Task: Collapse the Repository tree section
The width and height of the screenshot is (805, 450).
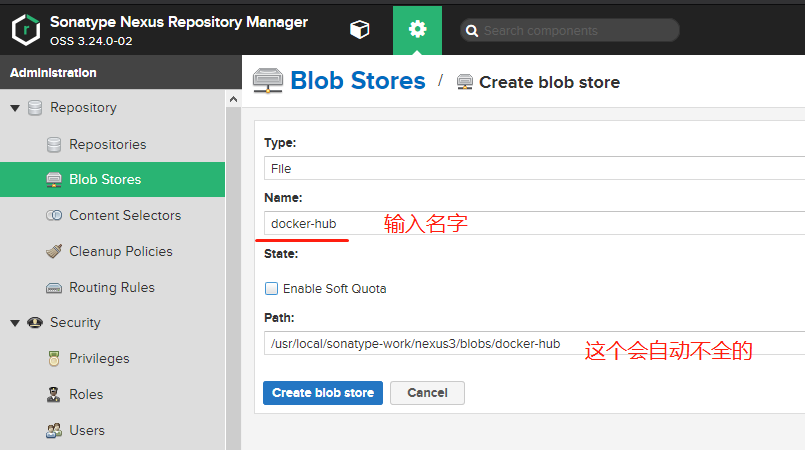Action: click(x=15, y=108)
